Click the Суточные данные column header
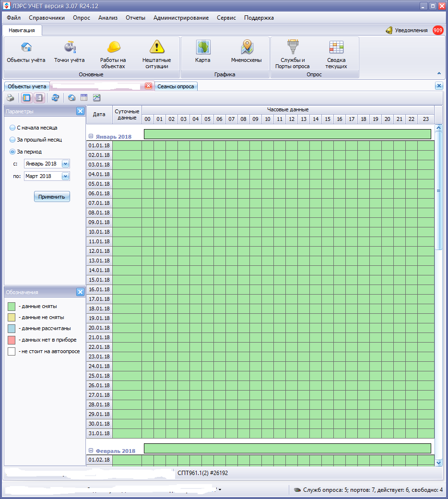448x499 pixels. [127, 115]
